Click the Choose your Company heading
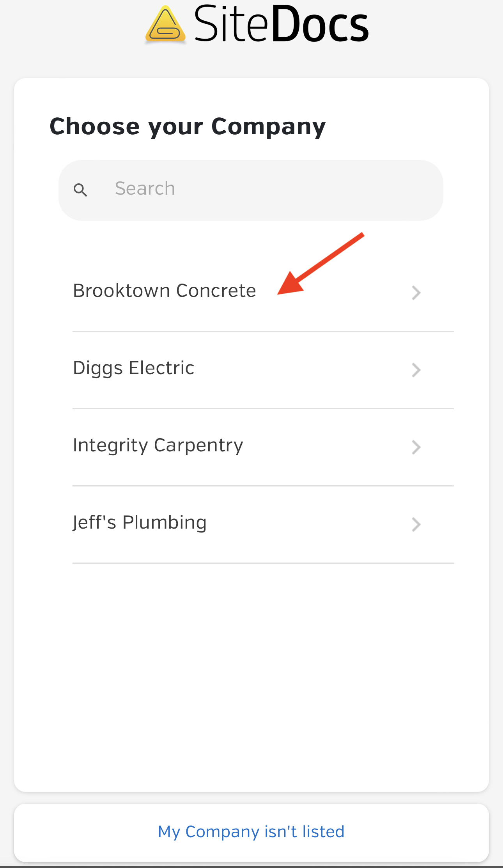The image size is (503, 868). pos(188,127)
